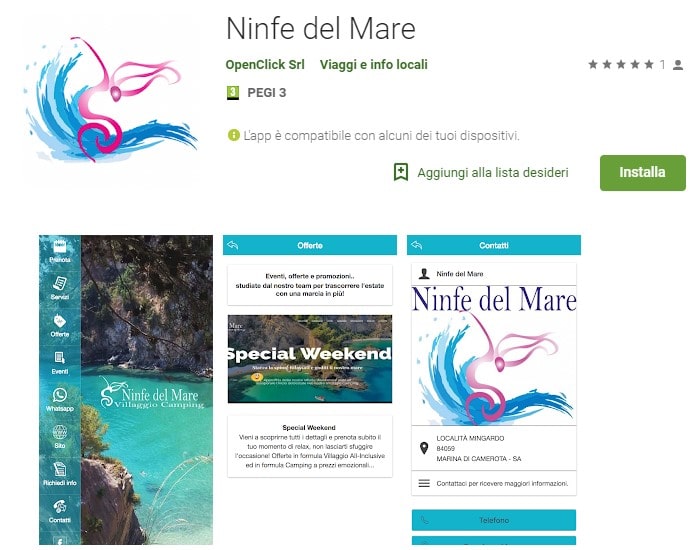The height and width of the screenshot is (550, 700).
Task: Click the Telefono button
Action: pyautogui.click(x=494, y=520)
